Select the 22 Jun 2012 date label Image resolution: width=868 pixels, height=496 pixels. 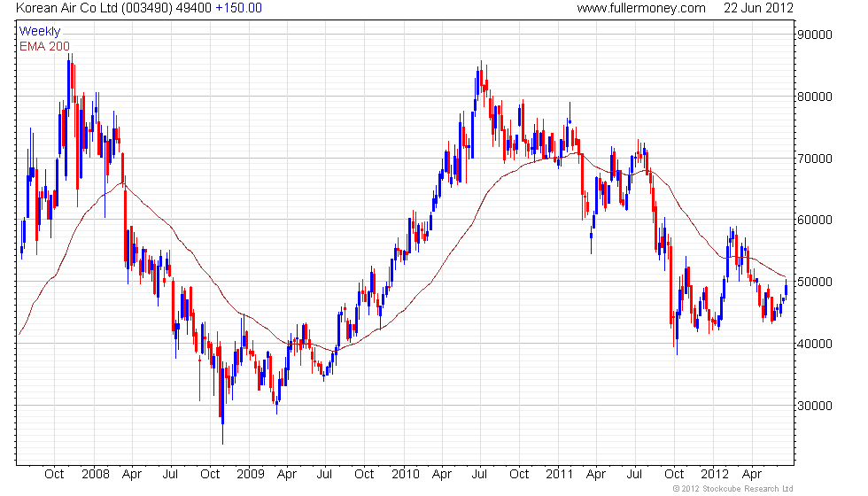click(x=757, y=8)
